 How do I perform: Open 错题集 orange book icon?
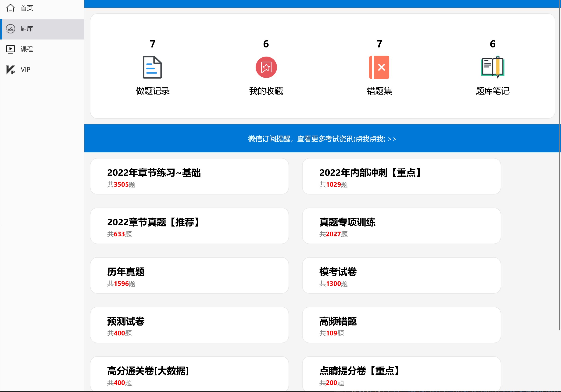tap(379, 67)
